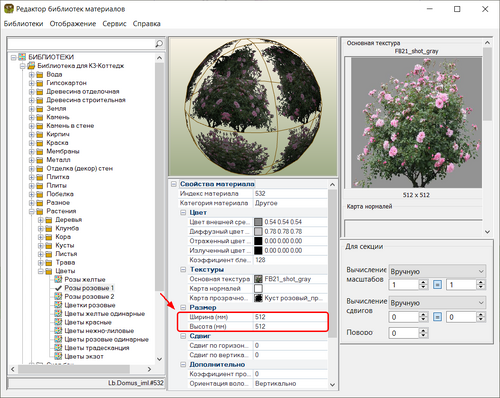
Task: Collapse the Размер property group
Action: pos(183,307)
